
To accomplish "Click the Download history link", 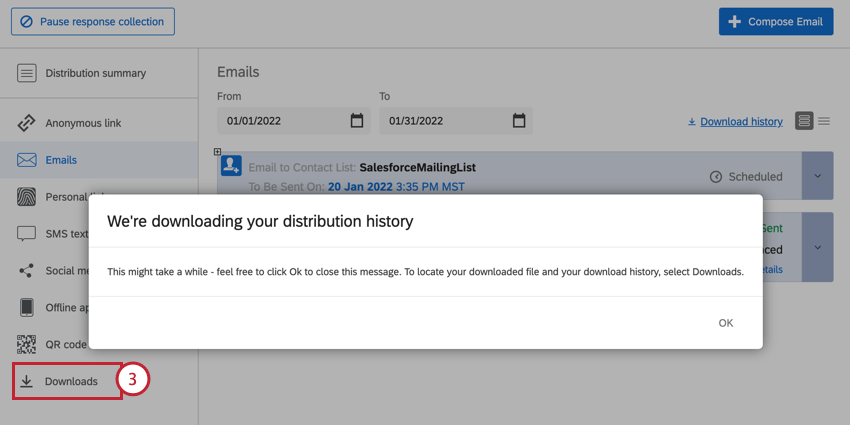I will (740, 122).
